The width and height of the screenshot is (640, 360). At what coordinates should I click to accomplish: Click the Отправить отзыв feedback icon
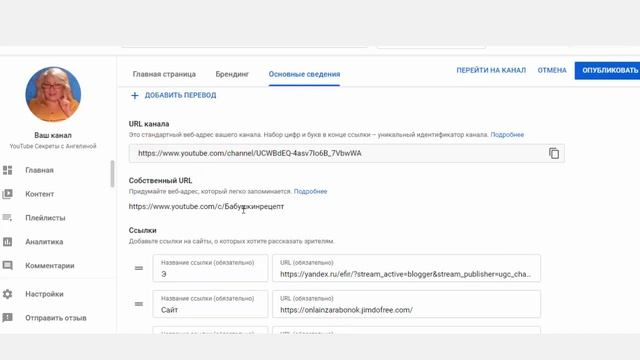click(7, 318)
